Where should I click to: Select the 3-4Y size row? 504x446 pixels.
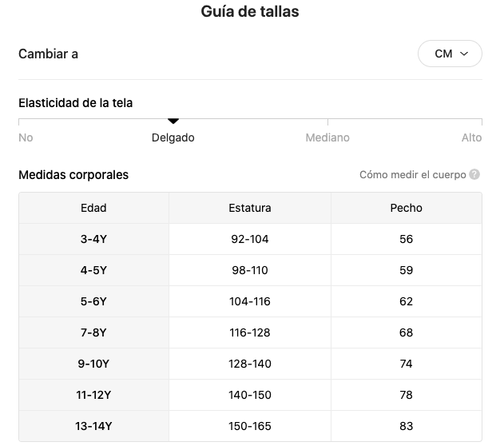coord(250,239)
